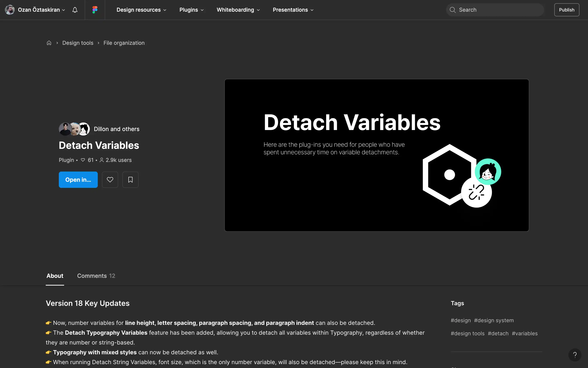Select the #detach tag
588x368 pixels.
(x=498, y=333)
